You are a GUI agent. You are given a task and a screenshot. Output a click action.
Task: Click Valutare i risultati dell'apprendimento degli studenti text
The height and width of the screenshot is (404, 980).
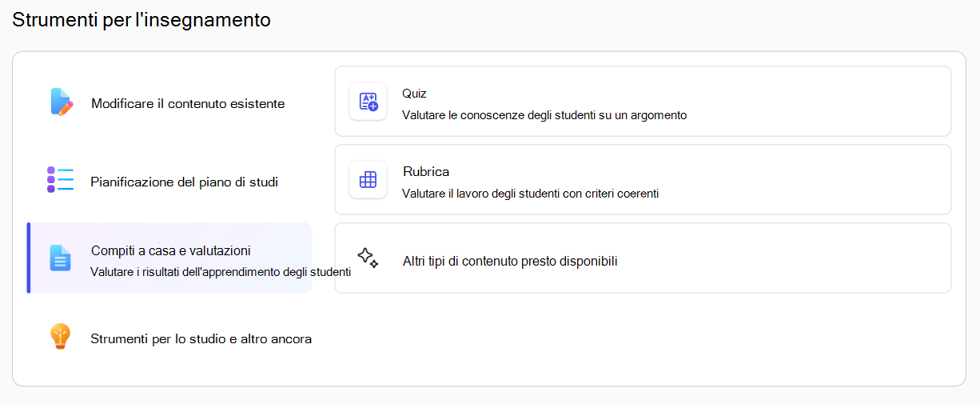coord(221,272)
